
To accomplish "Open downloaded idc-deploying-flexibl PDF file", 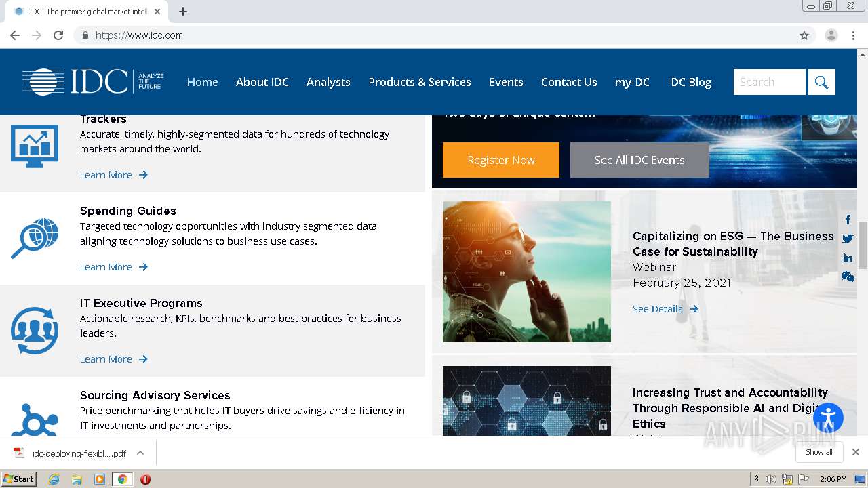I will tap(70, 453).
